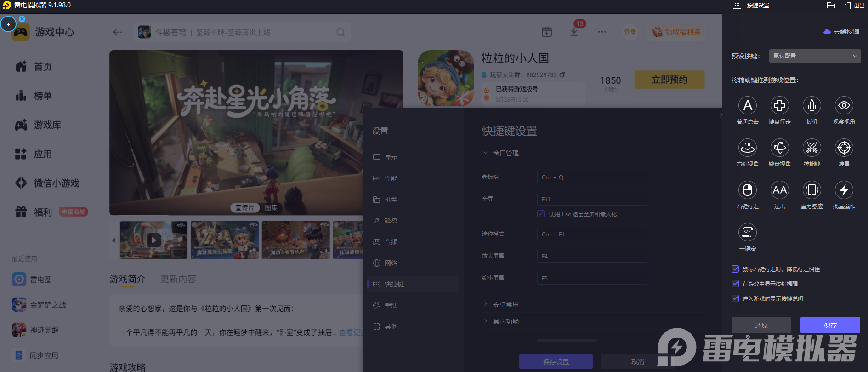The height and width of the screenshot is (372, 868).
Task: Select the 扳机 trigger key icon
Action: 812,105
